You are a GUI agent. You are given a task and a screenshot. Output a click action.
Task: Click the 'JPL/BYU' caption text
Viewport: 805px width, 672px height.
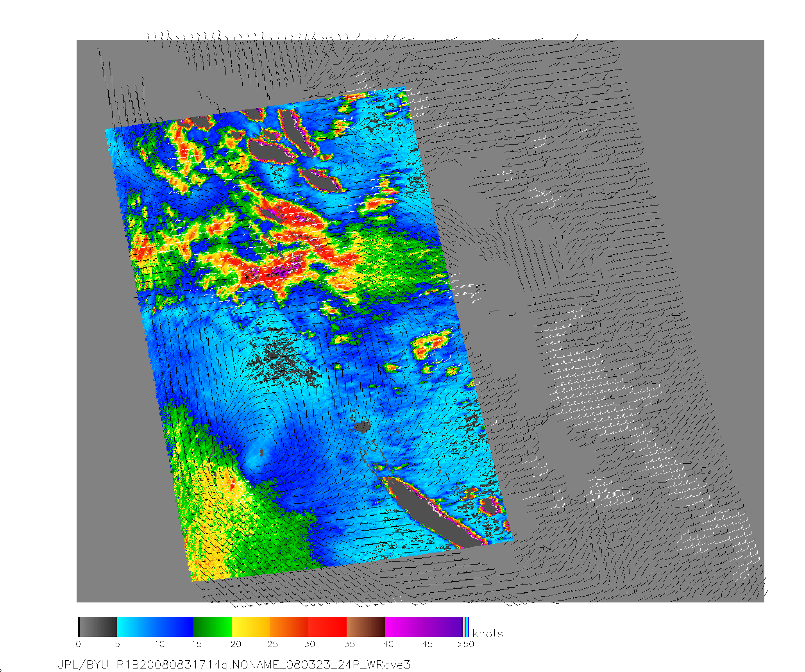[x=83, y=665]
